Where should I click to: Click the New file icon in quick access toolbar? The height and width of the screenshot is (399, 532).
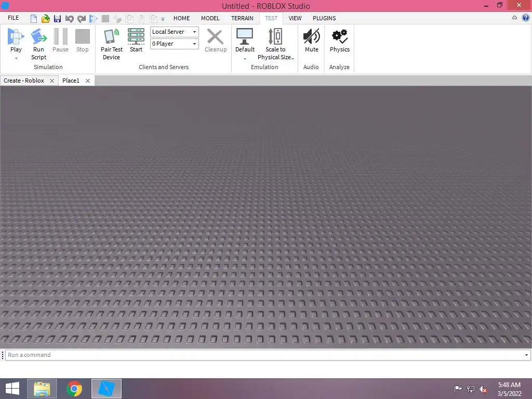pos(33,18)
